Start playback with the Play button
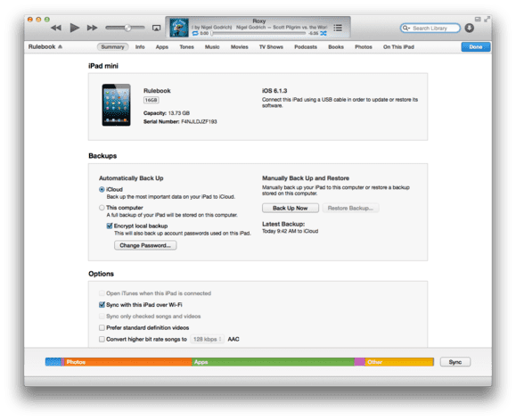This screenshot has width=516, height=420. point(75,28)
